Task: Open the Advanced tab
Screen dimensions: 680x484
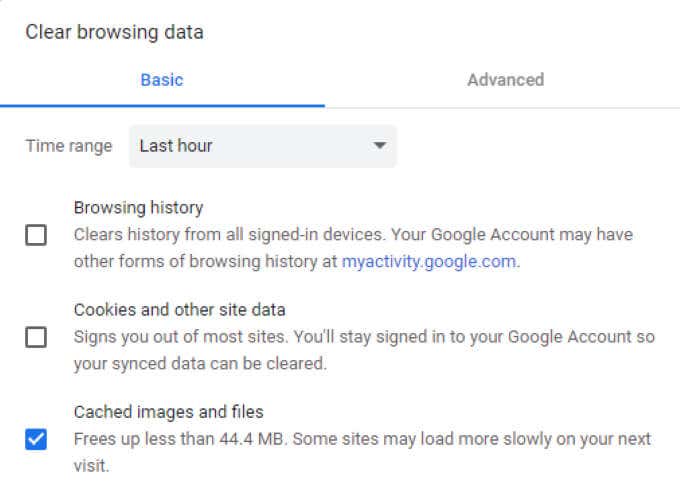Action: click(x=505, y=80)
